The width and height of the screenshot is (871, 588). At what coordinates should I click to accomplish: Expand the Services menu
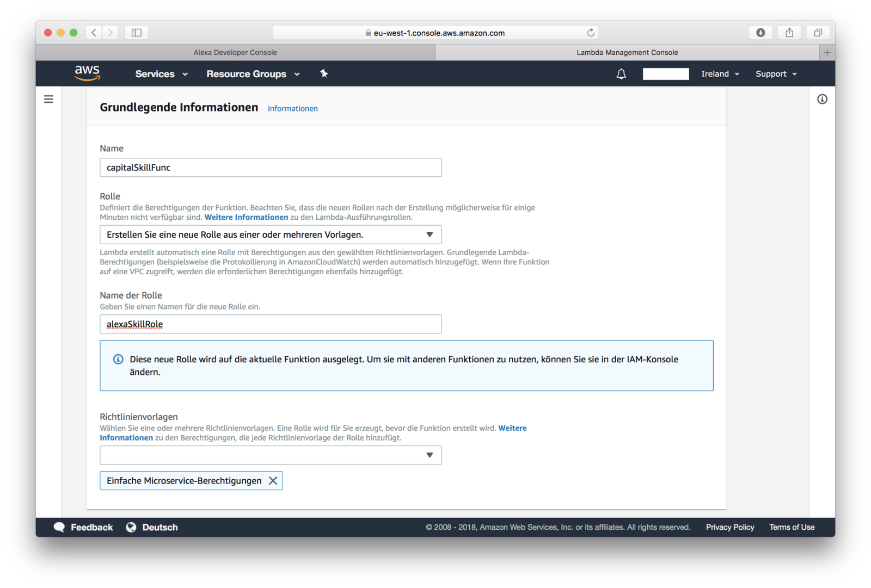162,74
